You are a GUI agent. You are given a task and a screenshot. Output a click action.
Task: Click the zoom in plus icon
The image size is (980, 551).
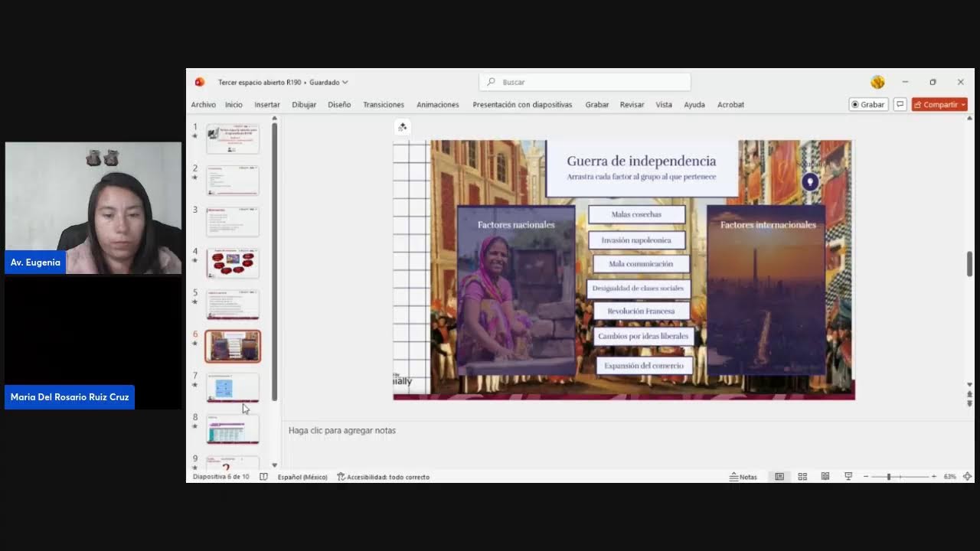click(933, 476)
